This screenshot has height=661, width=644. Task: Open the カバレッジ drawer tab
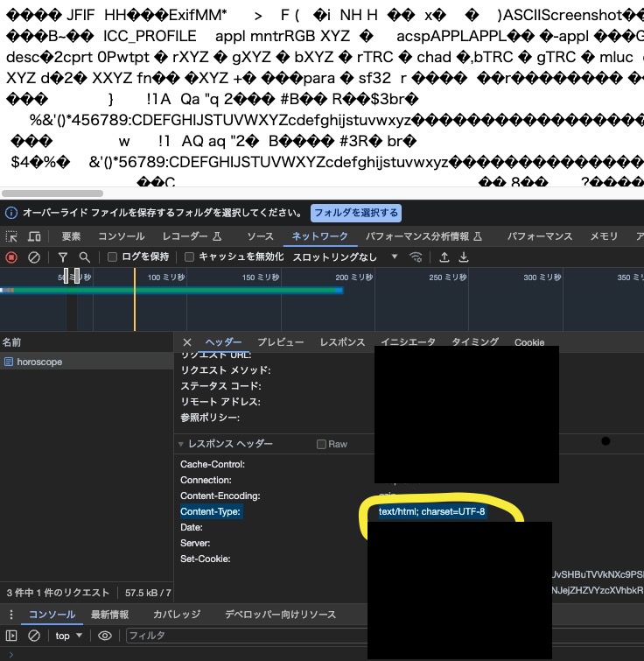point(177,615)
